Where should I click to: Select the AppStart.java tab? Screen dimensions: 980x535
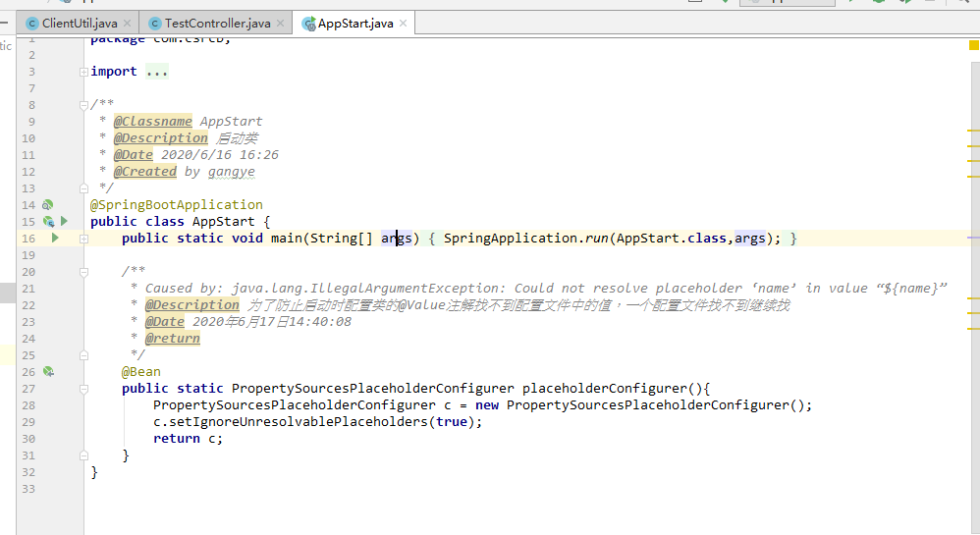pos(354,24)
